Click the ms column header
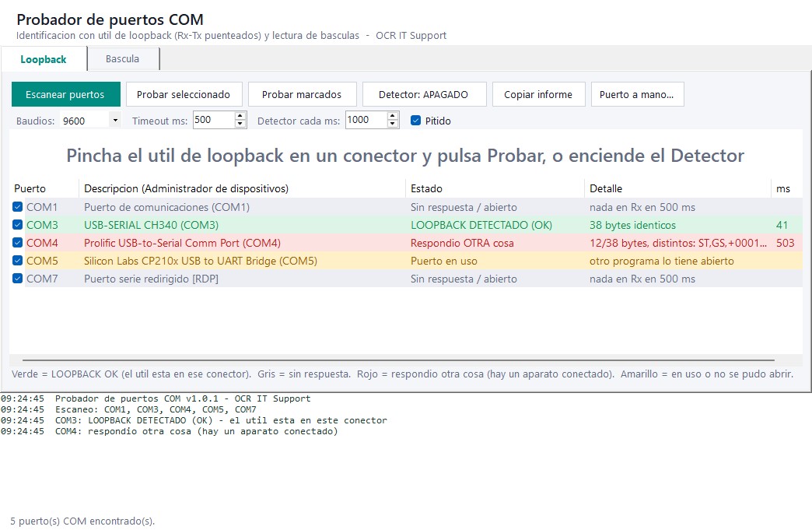Screen dimensions: 812x530 [786, 188]
